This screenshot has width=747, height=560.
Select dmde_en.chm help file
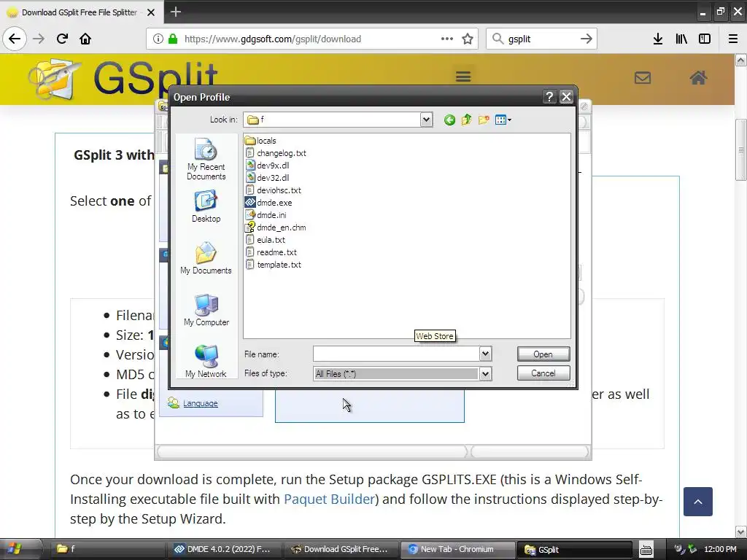point(276,227)
